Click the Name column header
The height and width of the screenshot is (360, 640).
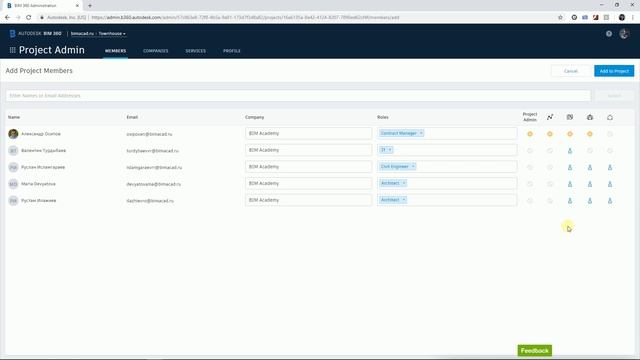pyautogui.click(x=14, y=117)
